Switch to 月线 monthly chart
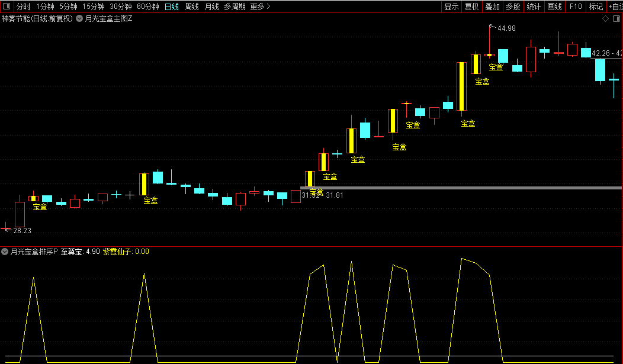This screenshot has height=364, width=623. (212, 7)
